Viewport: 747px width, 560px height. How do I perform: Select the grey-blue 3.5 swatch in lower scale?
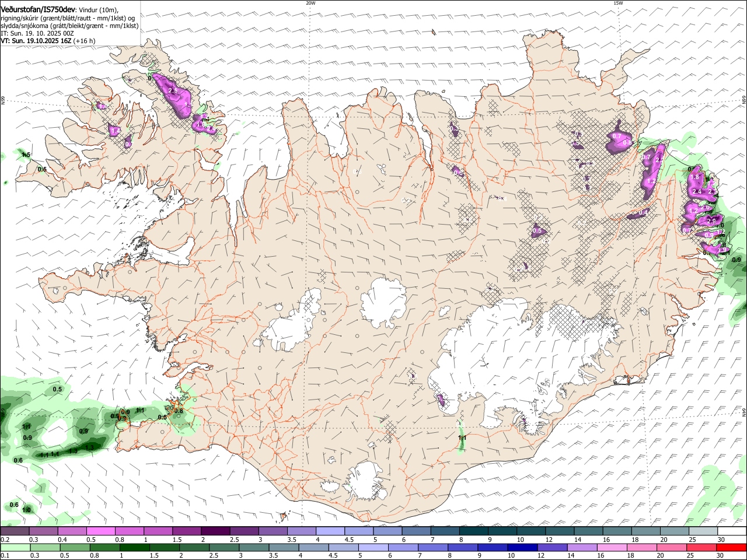point(284,547)
